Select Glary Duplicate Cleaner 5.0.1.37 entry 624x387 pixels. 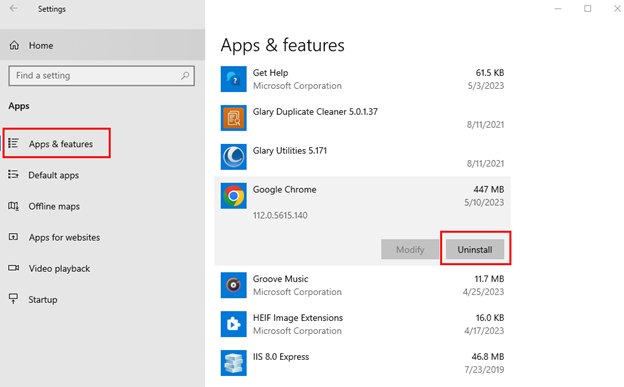[x=315, y=111]
